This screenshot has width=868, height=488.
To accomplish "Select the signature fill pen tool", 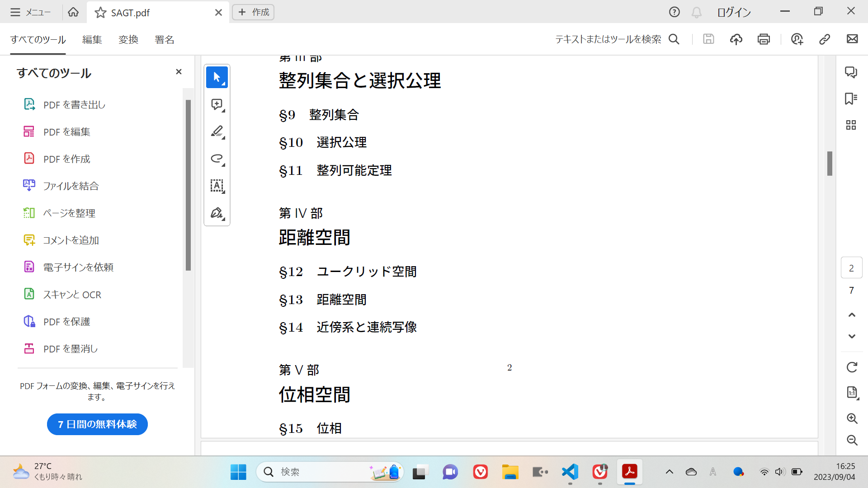I will point(217,213).
